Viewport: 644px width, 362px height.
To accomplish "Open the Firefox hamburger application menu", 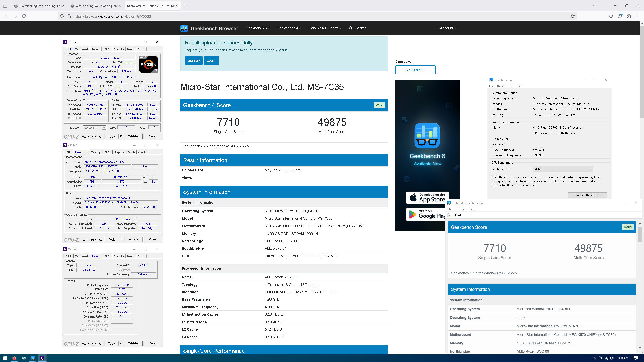I will click(638, 16).
